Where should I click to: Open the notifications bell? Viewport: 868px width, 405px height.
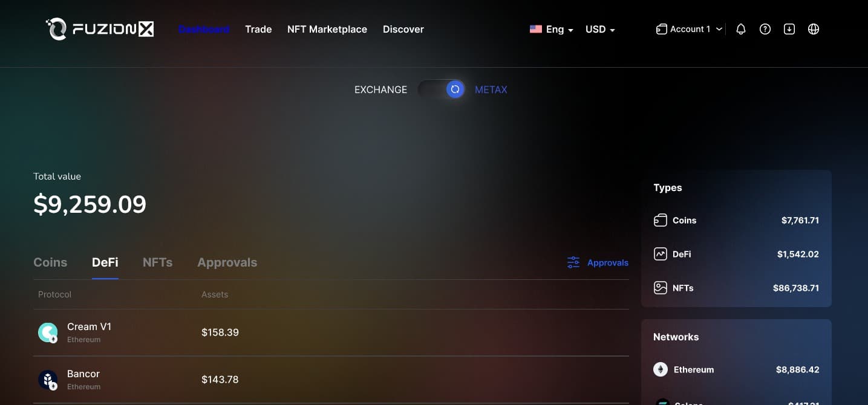click(740, 29)
